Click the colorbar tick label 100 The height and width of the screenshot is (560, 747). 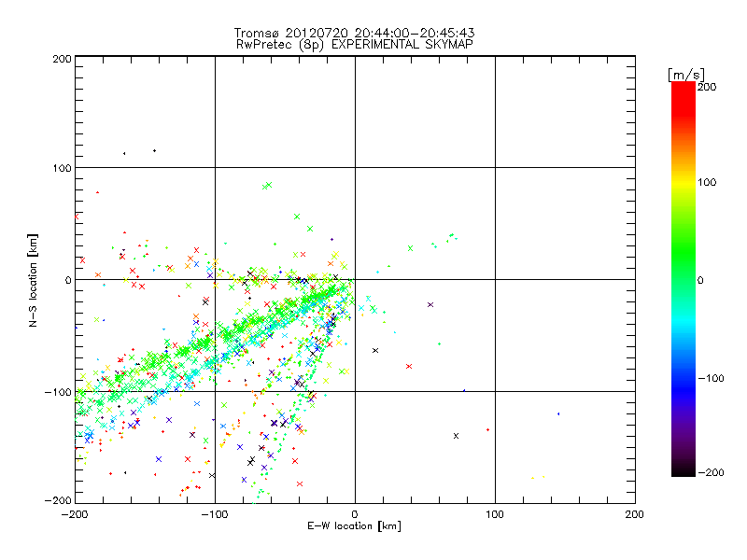click(x=709, y=181)
